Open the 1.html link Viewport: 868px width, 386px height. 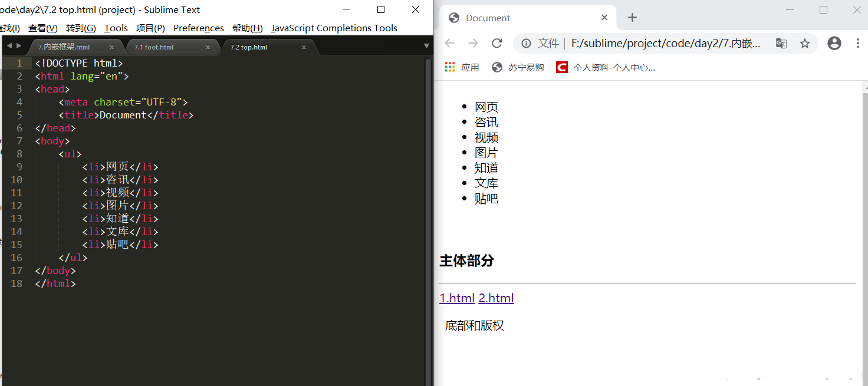coord(456,298)
